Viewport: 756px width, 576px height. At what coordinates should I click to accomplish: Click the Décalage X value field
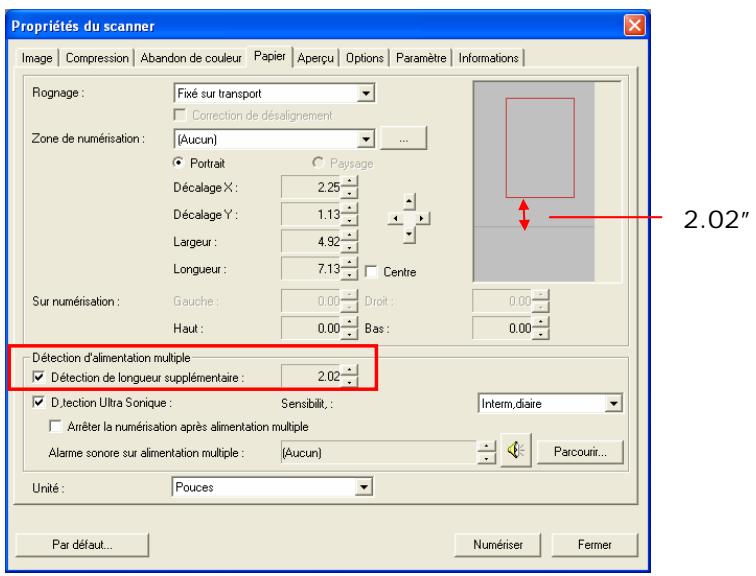point(311,187)
